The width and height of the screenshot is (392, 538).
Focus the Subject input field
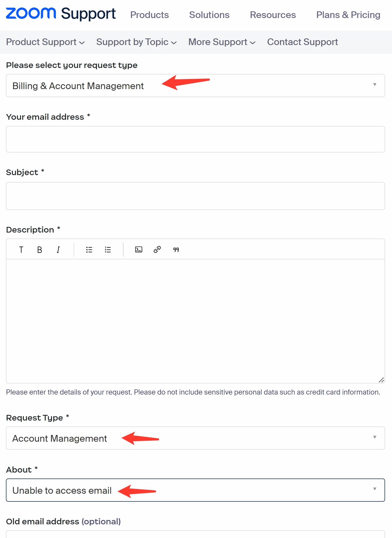(x=195, y=196)
